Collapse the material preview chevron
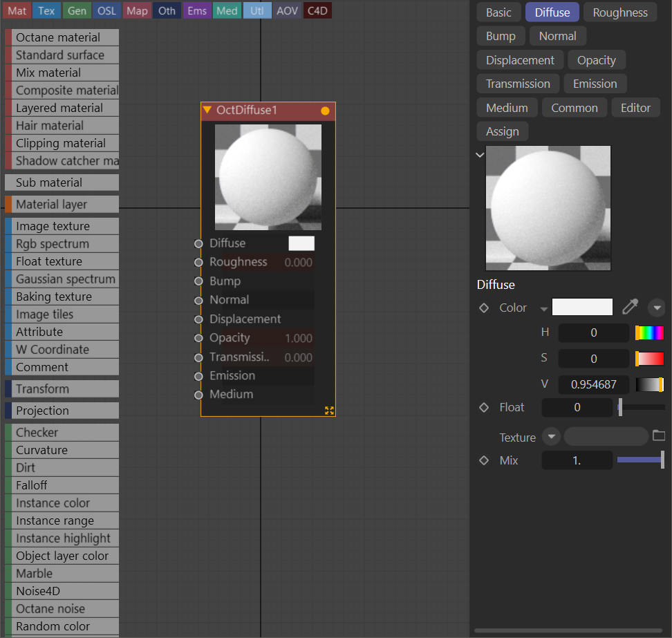 [x=480, y=155]
